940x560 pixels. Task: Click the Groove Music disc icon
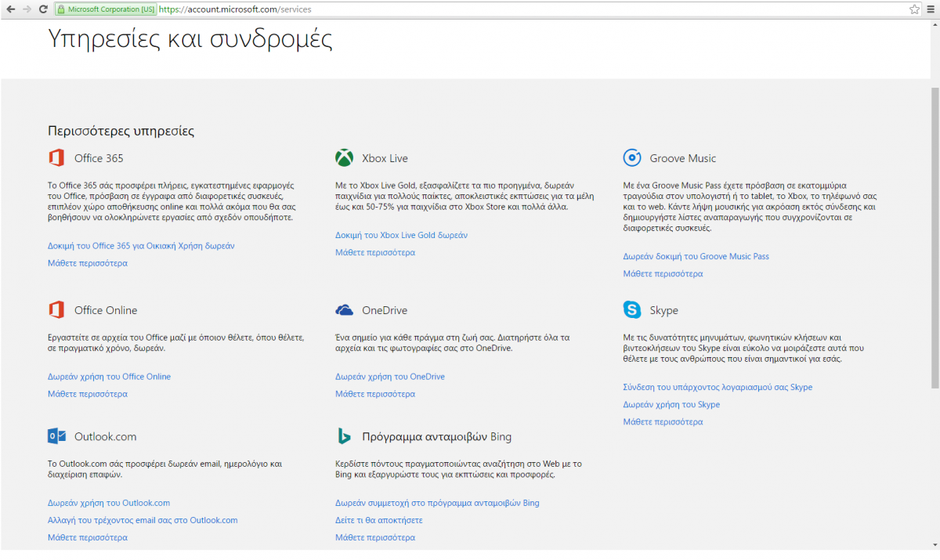(x=632, y=157)
